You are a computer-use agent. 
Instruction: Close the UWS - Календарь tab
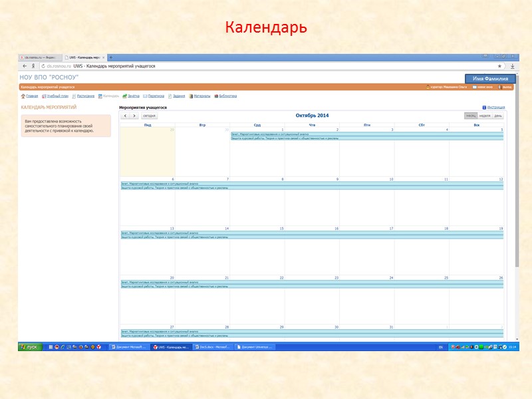pos(104,58)
